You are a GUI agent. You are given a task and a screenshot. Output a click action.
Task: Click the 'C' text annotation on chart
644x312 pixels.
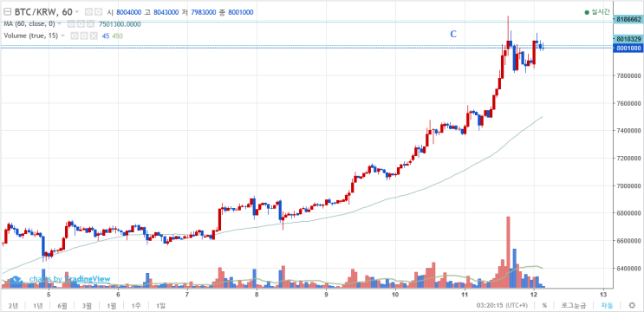click(x=453, y=34)
